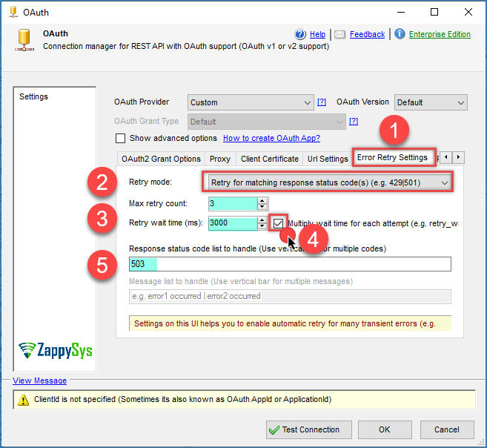This screenshot has width=487, height=448.
Task: Open the OAuth Provider dropdown
Action: click(x=251, y=102)
